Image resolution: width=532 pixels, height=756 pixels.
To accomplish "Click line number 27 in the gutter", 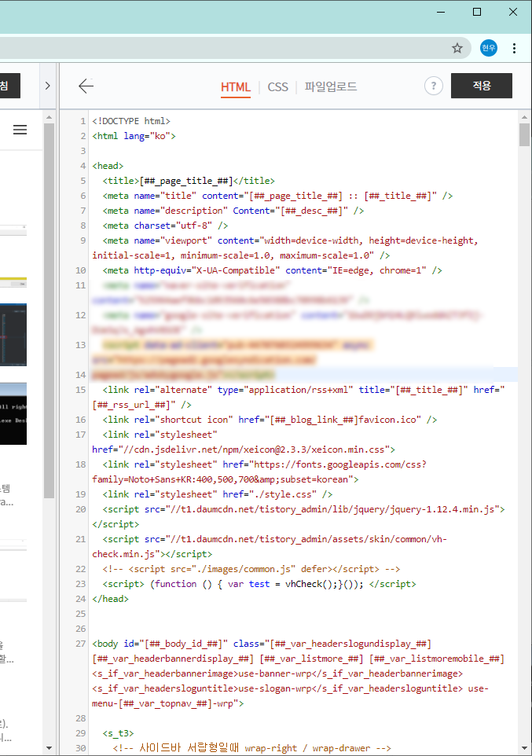I will [x=81, y=644].
